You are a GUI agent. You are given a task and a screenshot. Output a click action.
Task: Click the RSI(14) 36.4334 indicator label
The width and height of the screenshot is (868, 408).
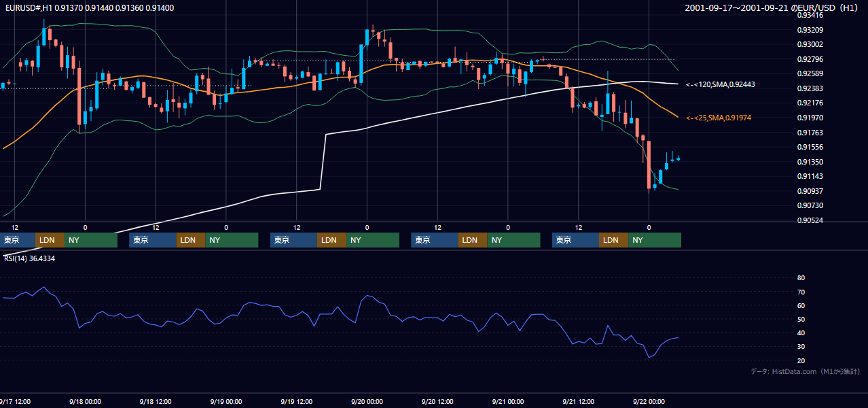30,258
